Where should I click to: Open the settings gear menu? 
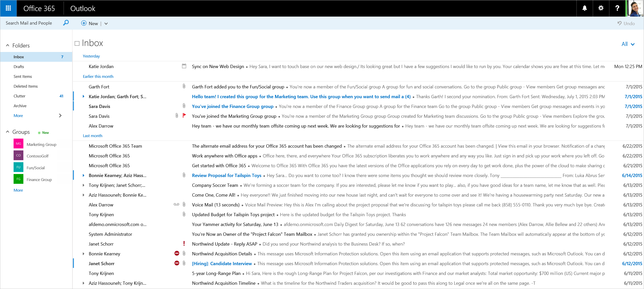click(601, 8)
